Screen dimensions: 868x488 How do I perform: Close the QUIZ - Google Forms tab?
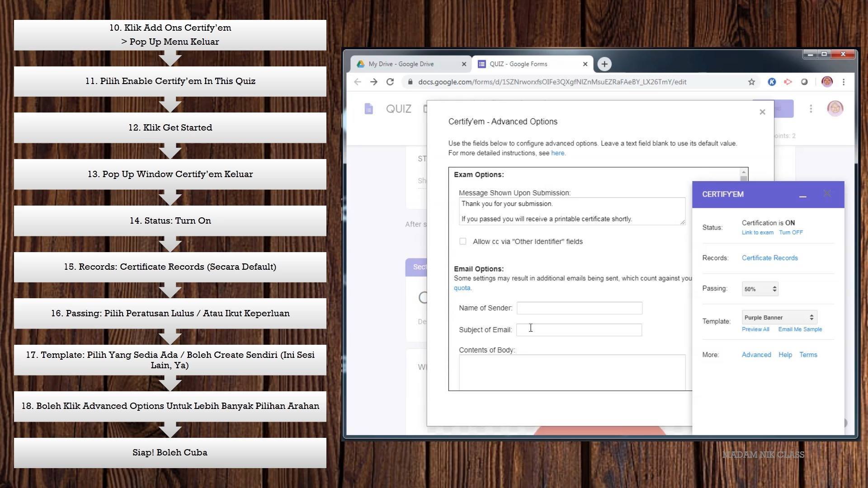[585, 64]
